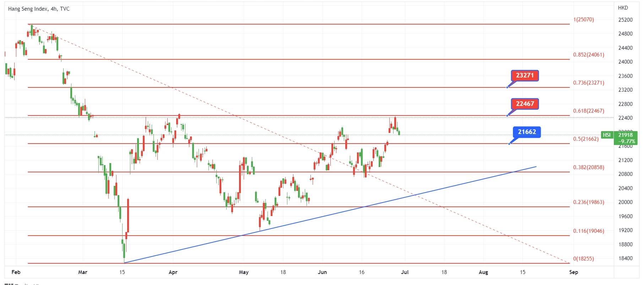
Task: Select 20800 on the price axis
Action: click(x=625, y=174)
